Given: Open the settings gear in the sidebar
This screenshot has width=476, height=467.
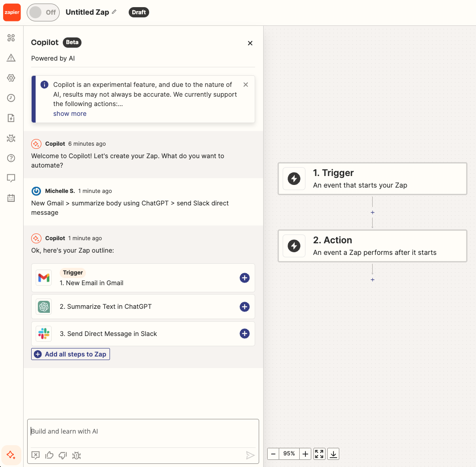Looking at the screenshot, I should point(11,78).
